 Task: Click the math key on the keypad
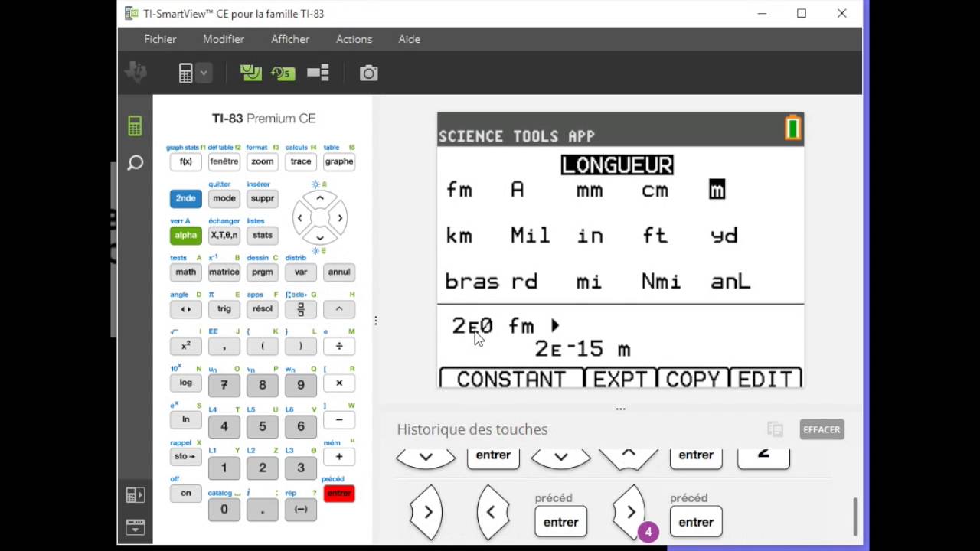click(x=186, y=272)
